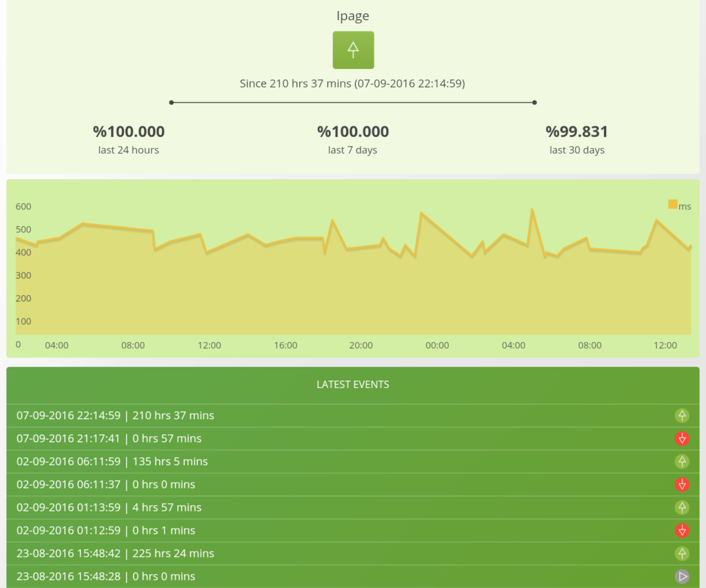
Task: Click the red down icon for 02-09-2016 01:12:59
Action: pyautogui.click(x=682, y=530)
